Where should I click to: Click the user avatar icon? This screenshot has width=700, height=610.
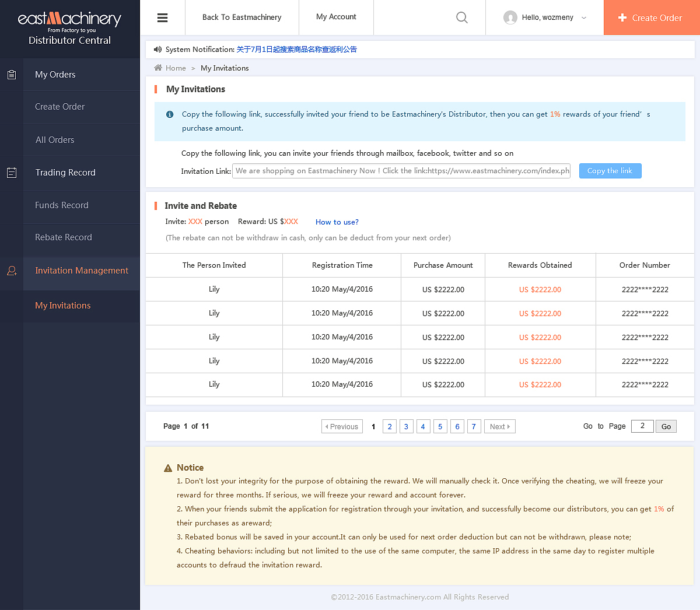[510, 17]
